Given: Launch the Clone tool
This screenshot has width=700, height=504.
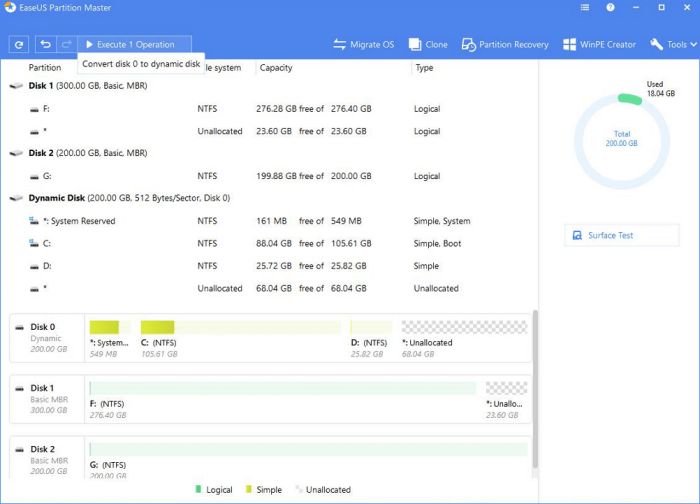Looking at the screenshot, I should 427,45.
